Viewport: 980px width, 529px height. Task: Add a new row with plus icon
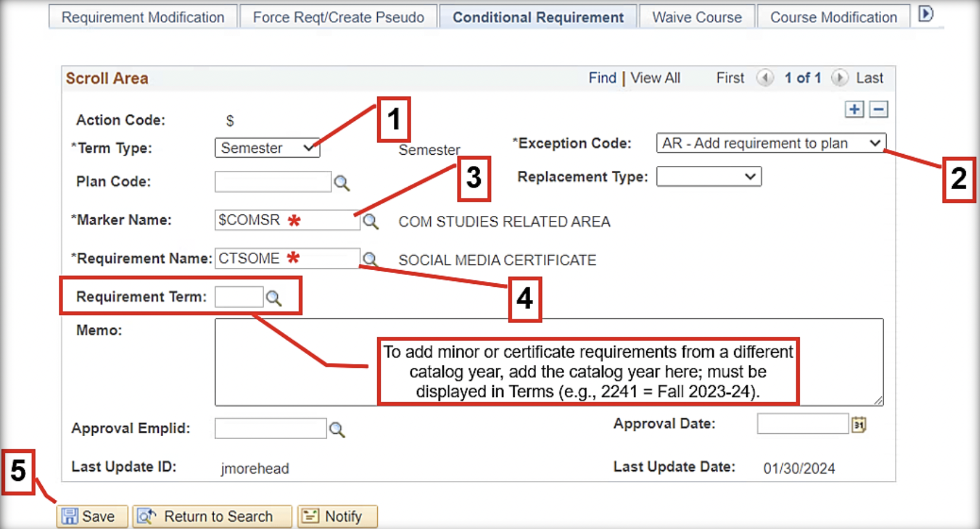click(854, 109)
